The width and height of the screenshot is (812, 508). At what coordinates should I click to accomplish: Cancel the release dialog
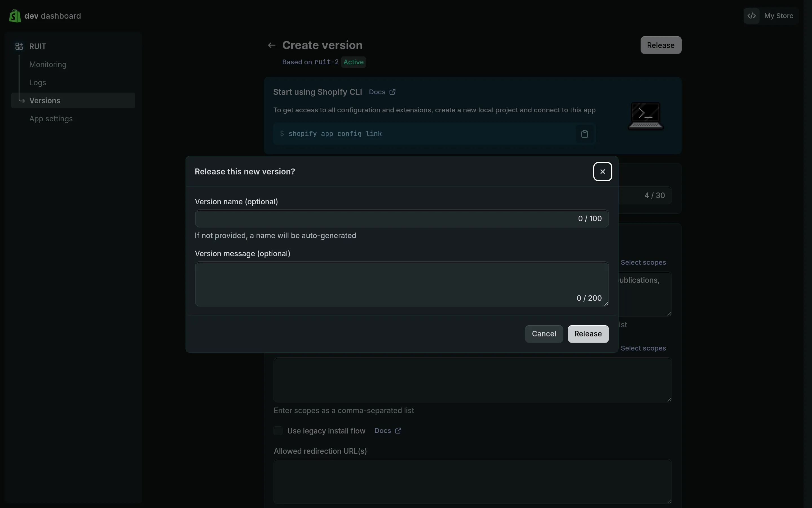coord(544,334)
